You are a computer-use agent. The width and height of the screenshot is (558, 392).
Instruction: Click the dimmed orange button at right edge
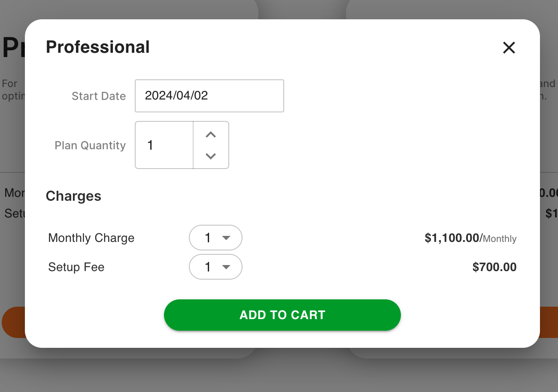click(549, 322)
